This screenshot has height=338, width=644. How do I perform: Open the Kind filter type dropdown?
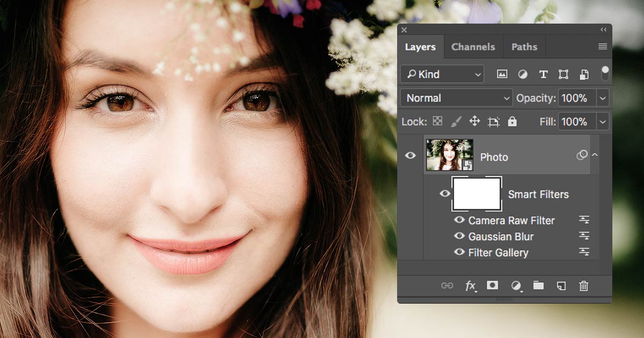[x=442, y=75]
